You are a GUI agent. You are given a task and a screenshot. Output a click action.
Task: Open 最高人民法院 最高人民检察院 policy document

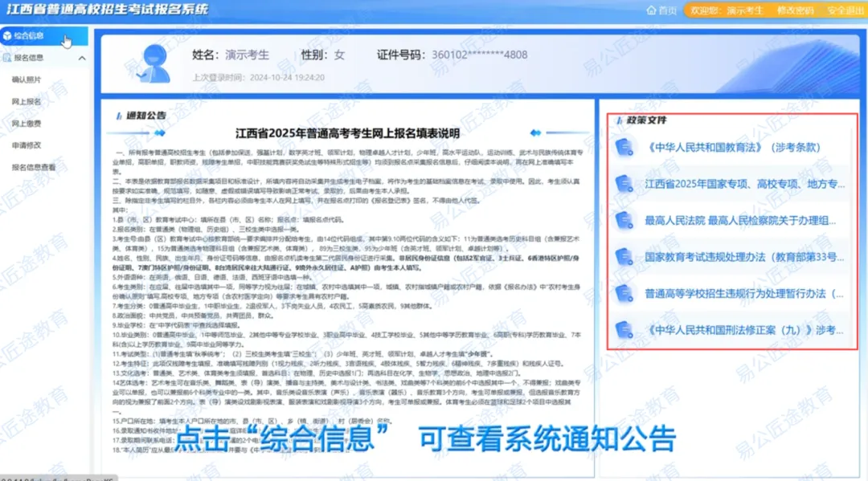pyautogui.click(x=740, y=221)
